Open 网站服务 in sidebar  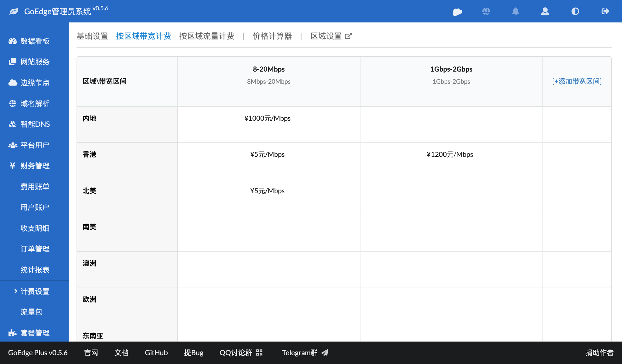click(x=35, y=62)
